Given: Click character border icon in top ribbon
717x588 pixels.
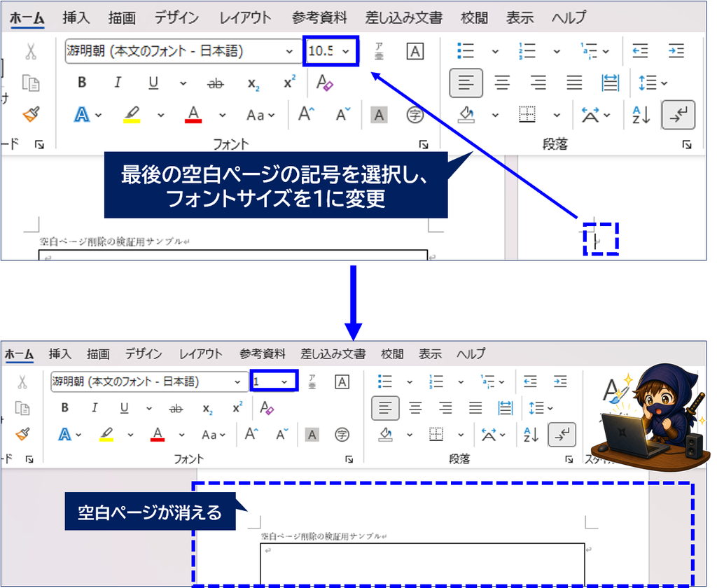Looking at the screenshot, I should (415, 51).
